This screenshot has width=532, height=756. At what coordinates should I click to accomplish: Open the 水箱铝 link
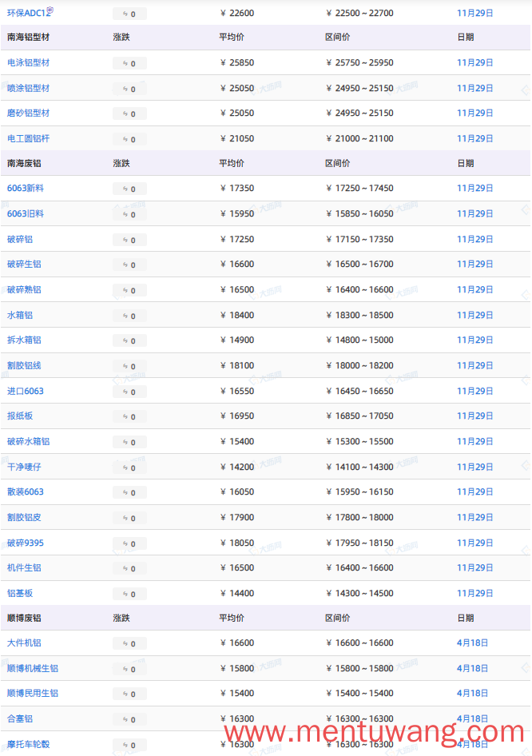click(x=20, y=316)
